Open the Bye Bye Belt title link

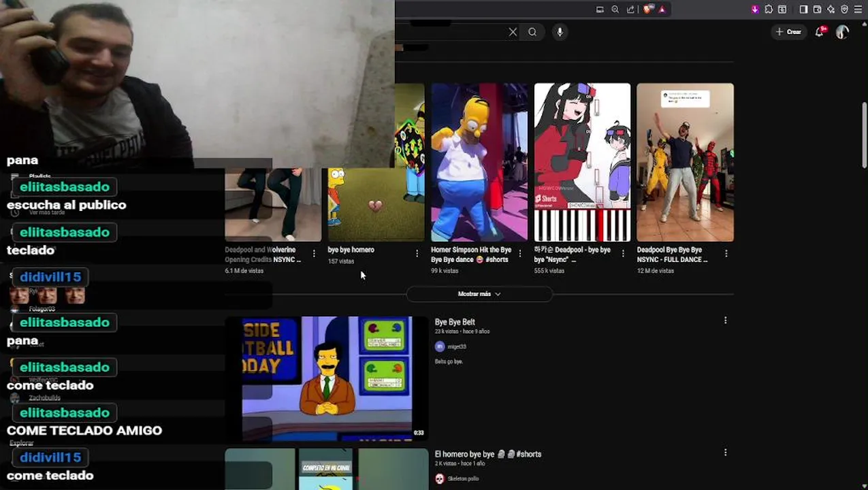[455, 322]
